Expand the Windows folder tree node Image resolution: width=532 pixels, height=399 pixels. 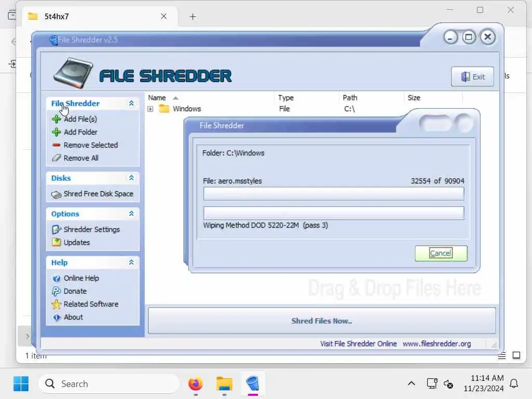[150, 109]
